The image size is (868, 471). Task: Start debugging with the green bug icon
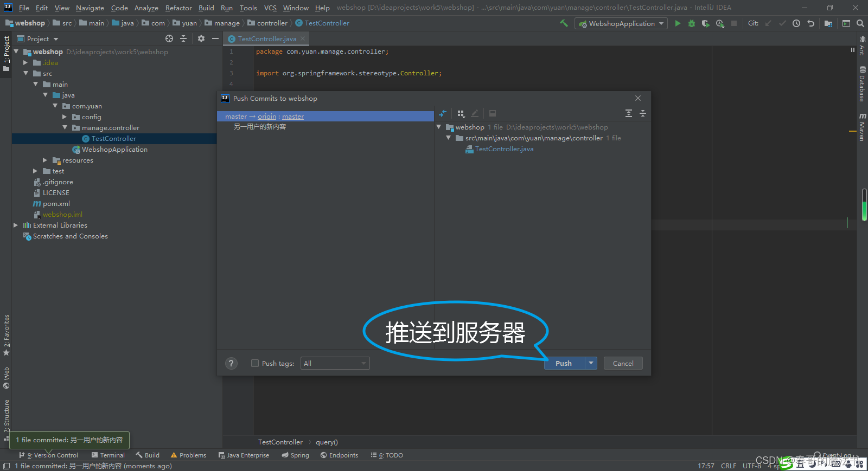click(691, 23)
